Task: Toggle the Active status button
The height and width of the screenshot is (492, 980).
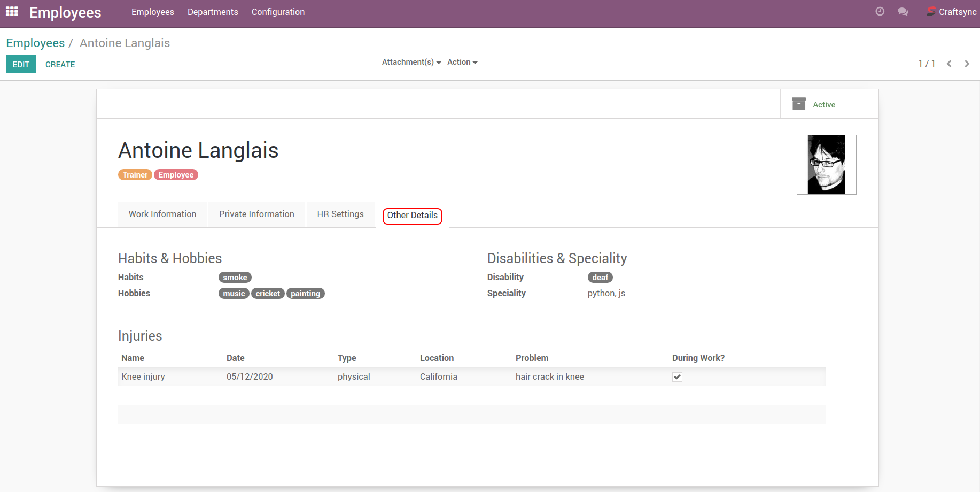Action: pos(823,105)
